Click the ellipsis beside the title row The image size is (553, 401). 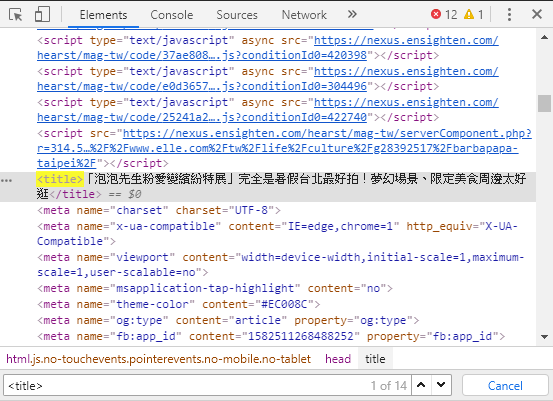point(6,180)
